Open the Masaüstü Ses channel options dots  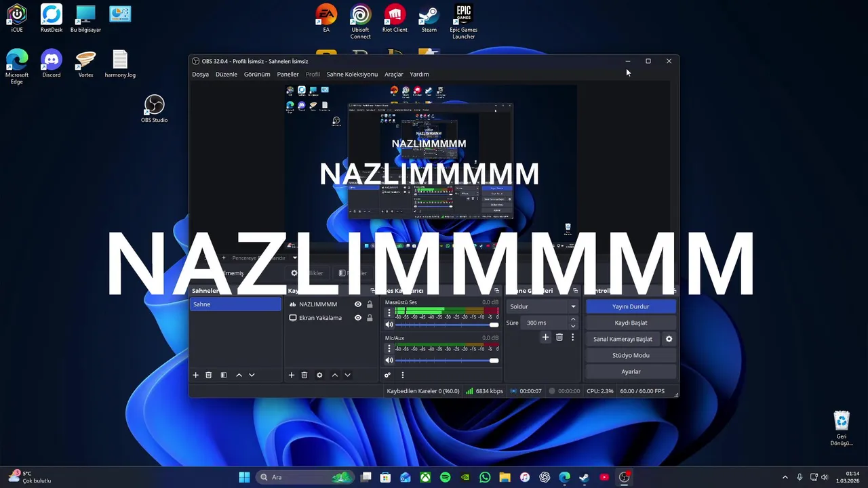389,313
